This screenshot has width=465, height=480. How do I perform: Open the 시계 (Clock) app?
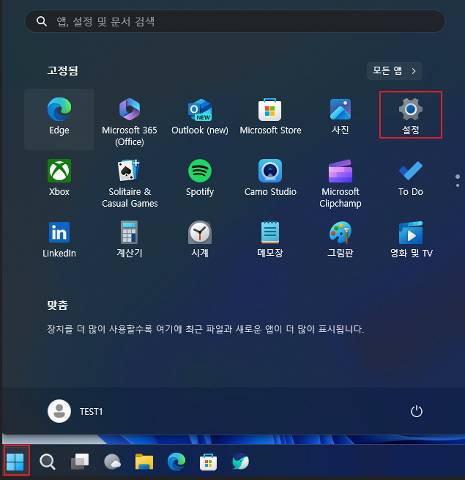(200, 239)
